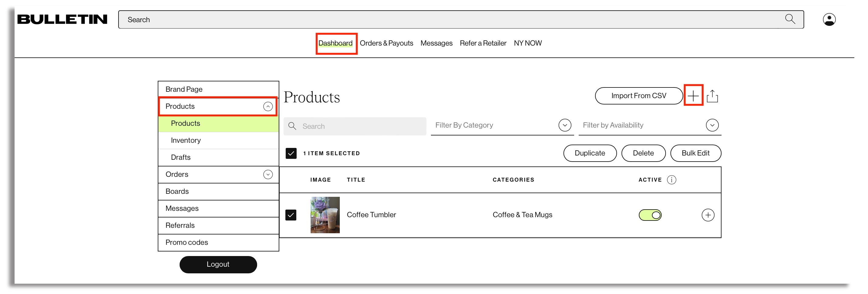The height and width of the screenshot is (294, 868).
Task: Click the Import From CSV button
Action: (x=638, y=96)
